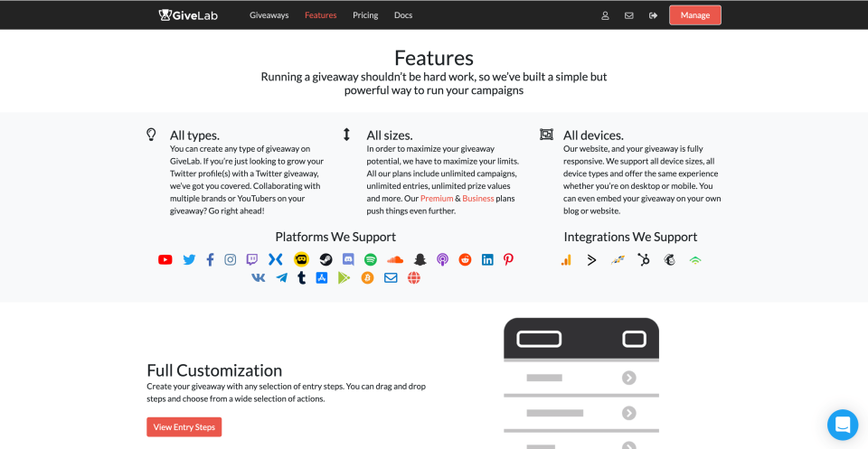Click the Mailchimp monkey integration icon

669,260
